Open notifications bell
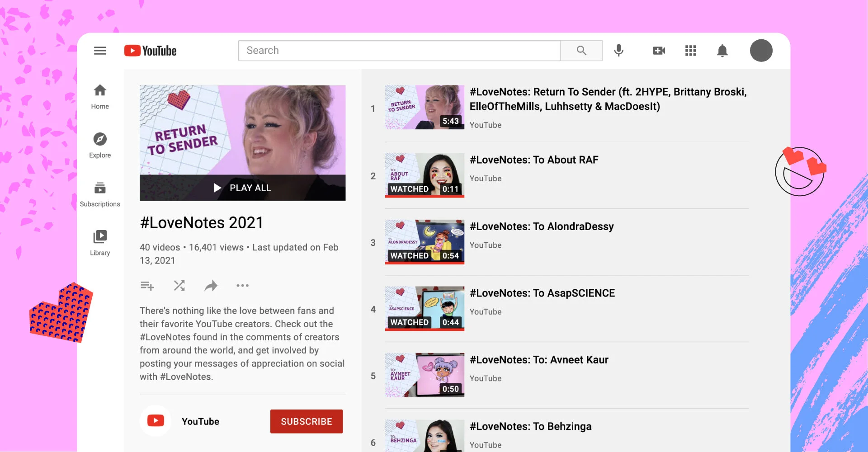Image resolution: width=868 pixels, height=452 pixels. coord(722,51)
